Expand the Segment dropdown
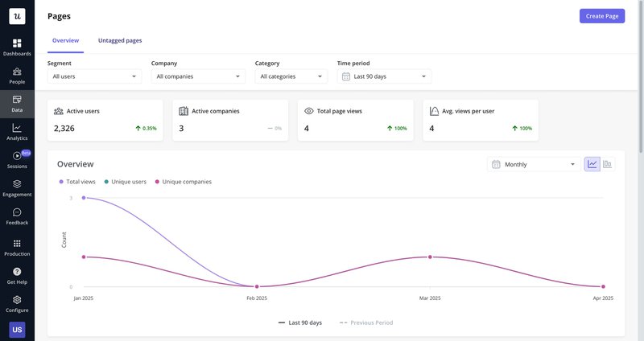Image resolution: width=644 pixels, height=341 pixels. (94, 76)
